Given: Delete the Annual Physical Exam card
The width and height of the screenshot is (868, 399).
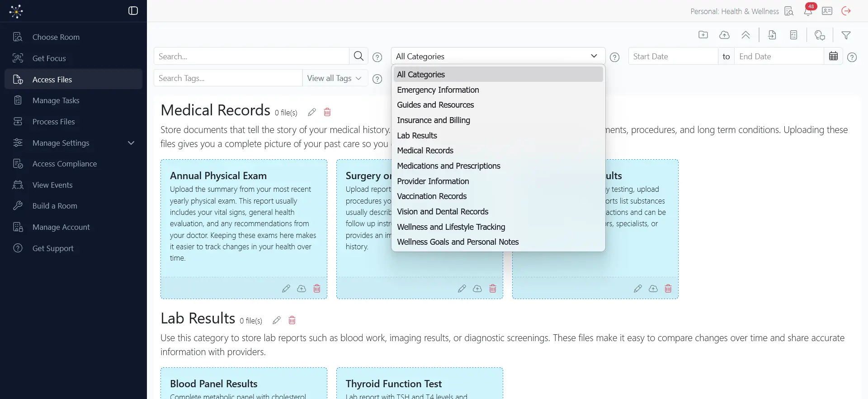Looking at the screenshot, I should pyautogui.click(x=317, y=289).
